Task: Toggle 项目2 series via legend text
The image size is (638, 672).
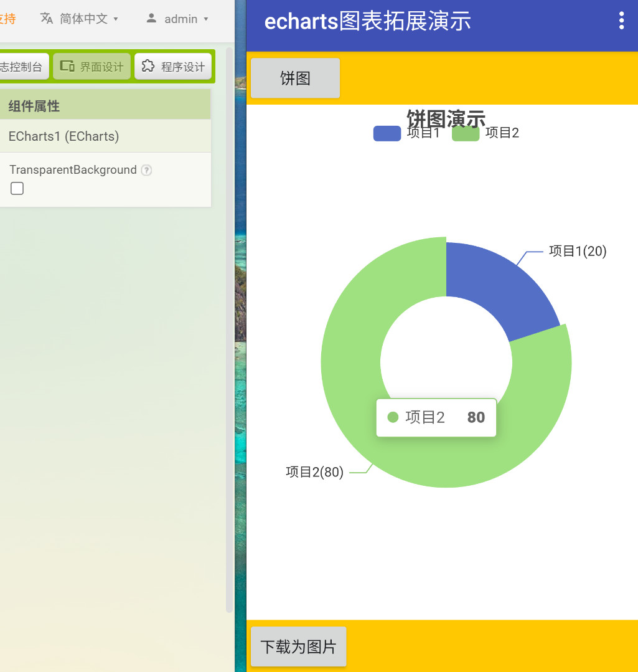Action: (502, 133)
